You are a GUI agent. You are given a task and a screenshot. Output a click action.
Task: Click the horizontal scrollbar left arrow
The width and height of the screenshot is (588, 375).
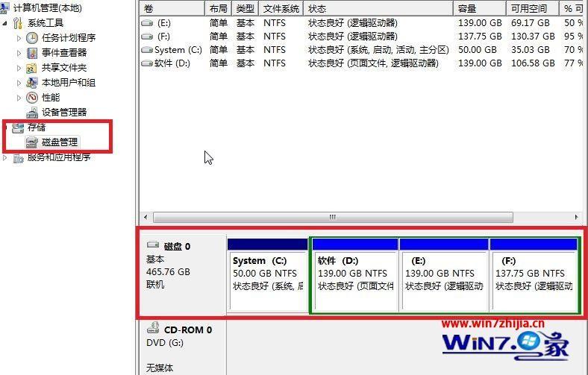[x=146, y=217]
